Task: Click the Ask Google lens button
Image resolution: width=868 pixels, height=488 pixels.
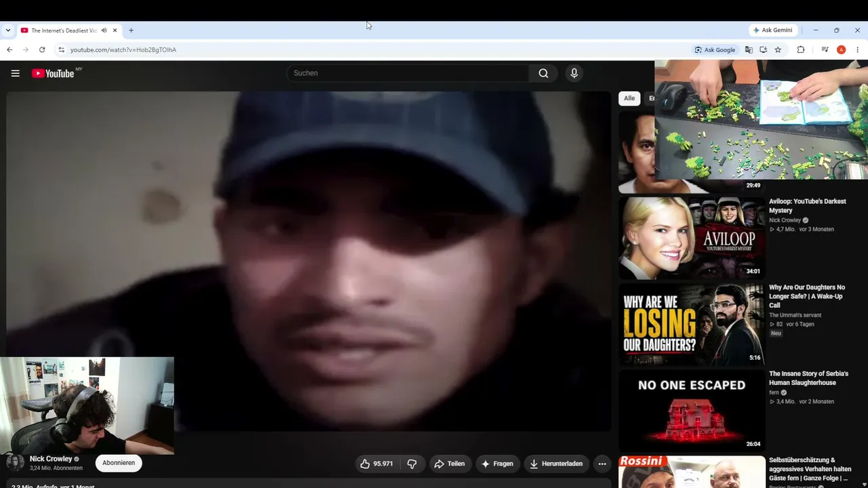Action: click(715, 49)
